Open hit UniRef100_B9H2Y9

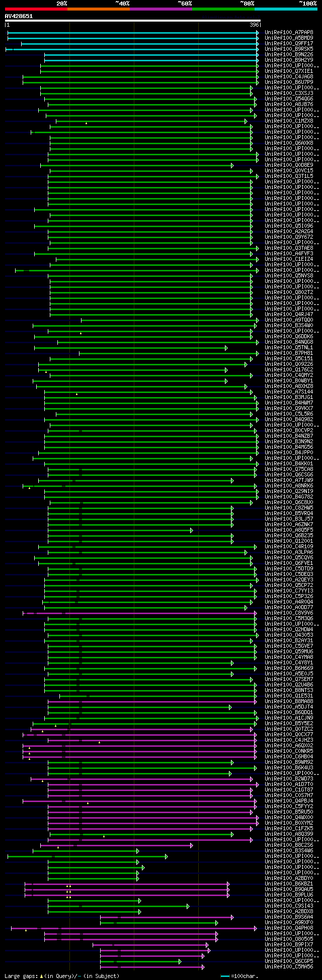[289, 60]
